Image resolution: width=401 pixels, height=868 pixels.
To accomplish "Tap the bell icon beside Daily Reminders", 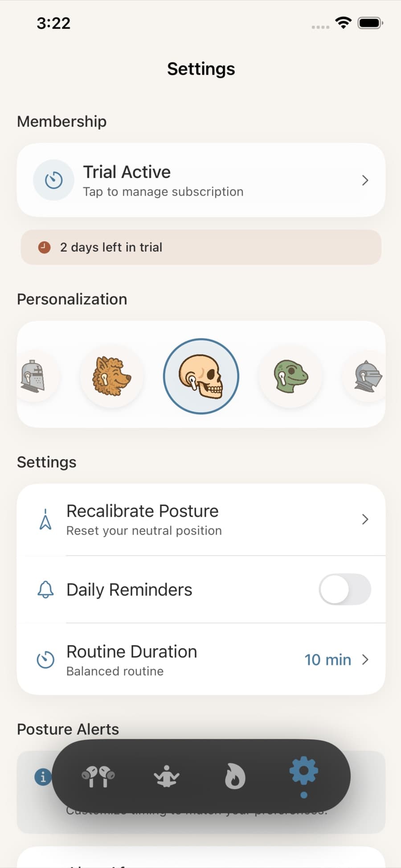I will pos(45,590).
